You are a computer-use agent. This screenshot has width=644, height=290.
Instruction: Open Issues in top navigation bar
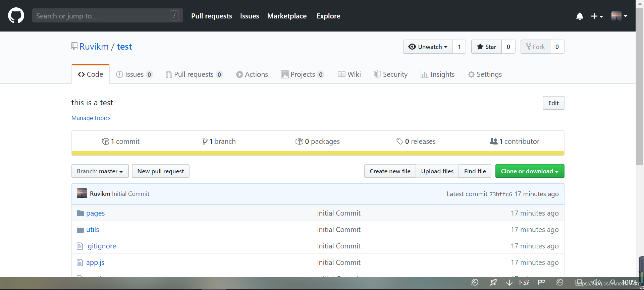(250, 16)
